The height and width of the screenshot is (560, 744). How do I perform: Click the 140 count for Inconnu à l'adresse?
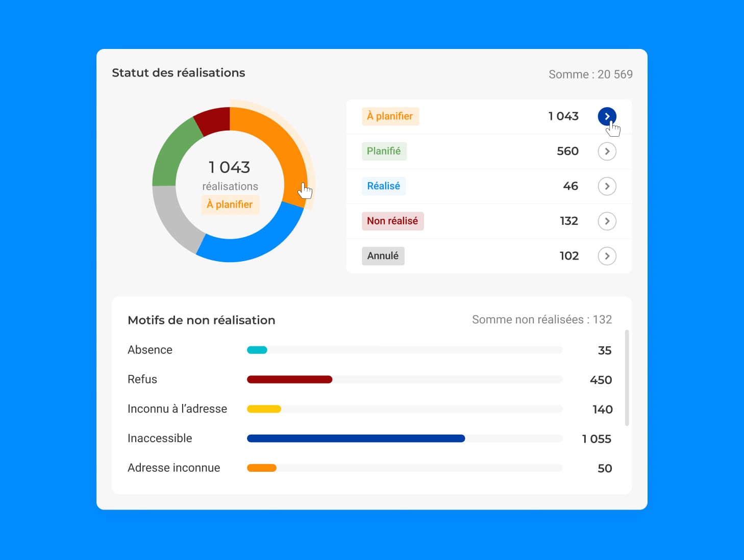603,410
